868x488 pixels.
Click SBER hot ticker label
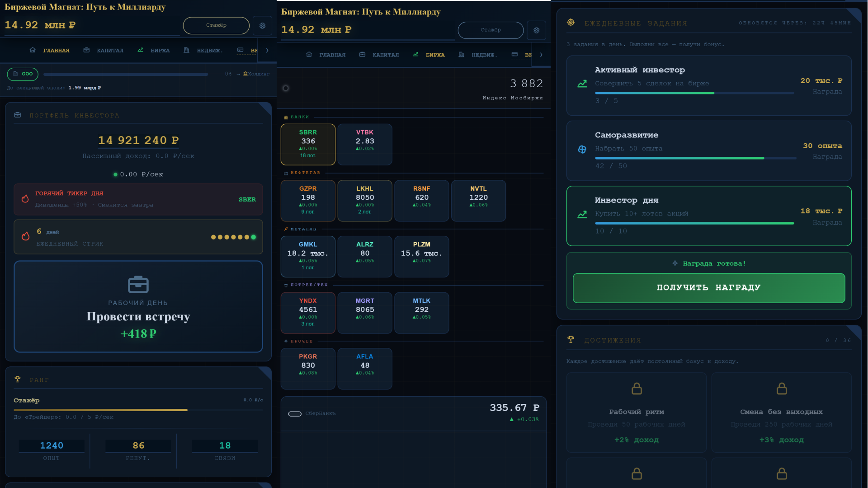[x=247, y=199]
